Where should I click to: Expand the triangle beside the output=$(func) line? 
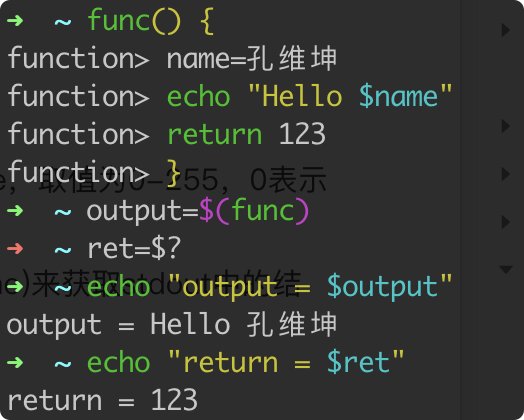point(506,222)
